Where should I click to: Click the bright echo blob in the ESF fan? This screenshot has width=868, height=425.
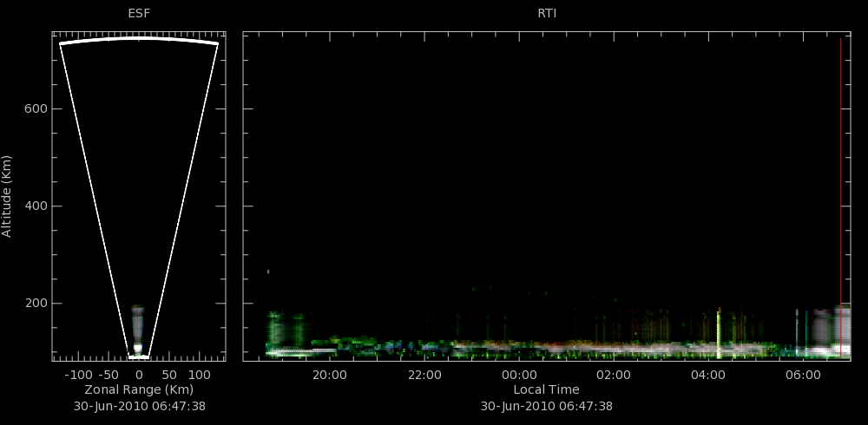coord(137,331)
